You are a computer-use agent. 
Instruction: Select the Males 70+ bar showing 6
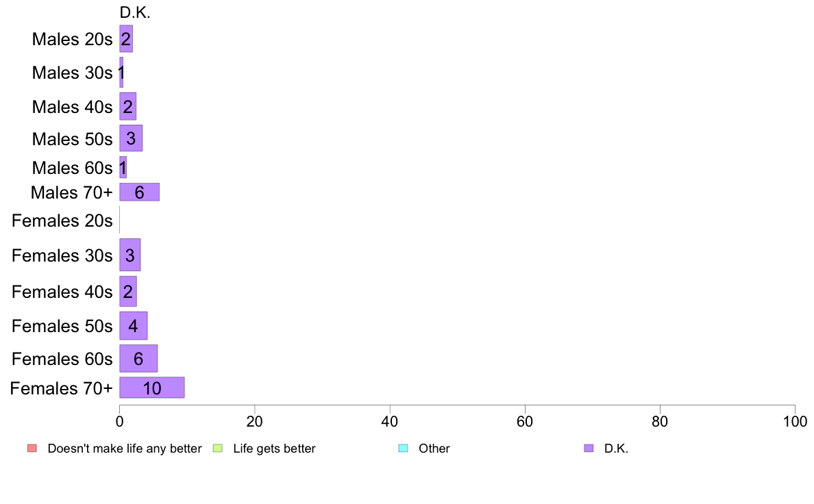pyautogui.click(x=140, y=192)
